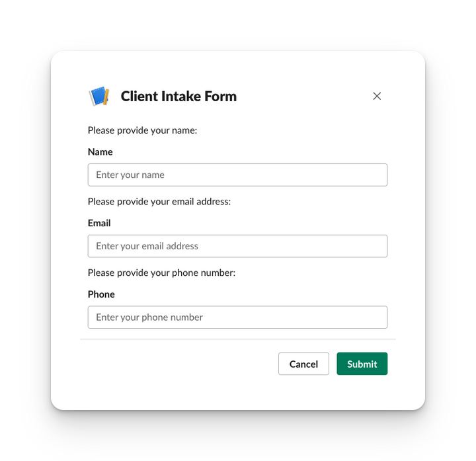476x461 pixels.
Task: Click the divider line above the buttons
Action: point(237,339)
